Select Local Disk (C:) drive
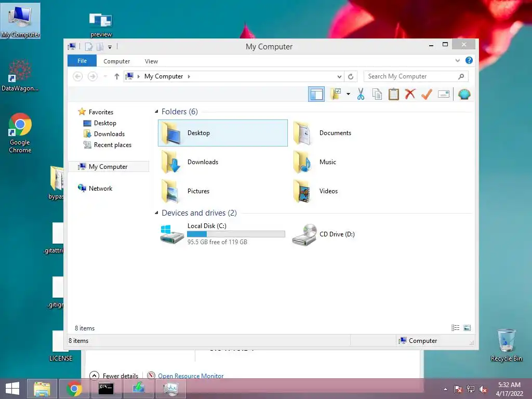 click(222, 234)
